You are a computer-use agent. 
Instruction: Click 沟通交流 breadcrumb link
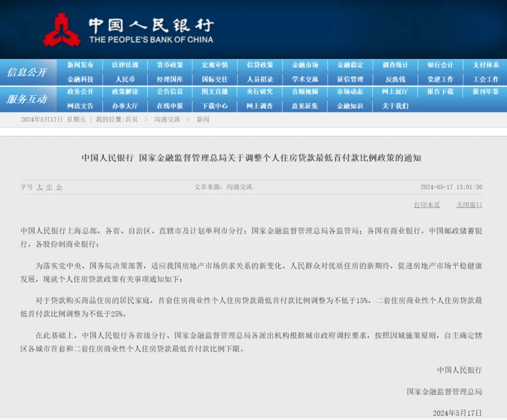coord(167,120)
